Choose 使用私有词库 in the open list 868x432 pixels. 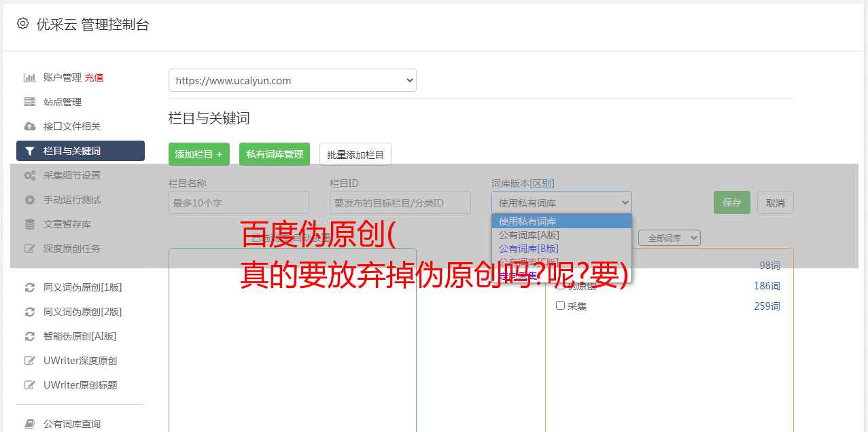561,221
